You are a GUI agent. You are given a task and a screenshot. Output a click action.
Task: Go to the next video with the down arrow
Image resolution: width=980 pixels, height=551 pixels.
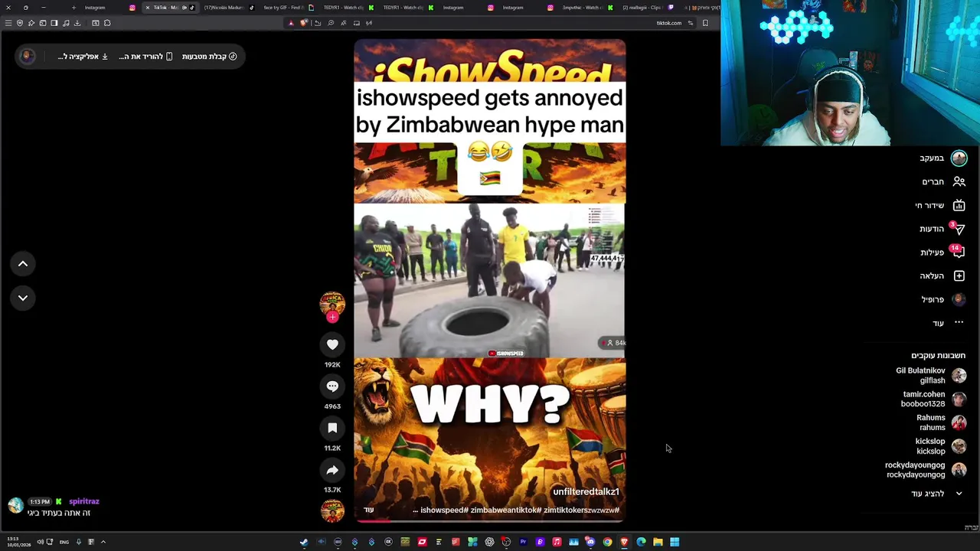pos(23,298)
